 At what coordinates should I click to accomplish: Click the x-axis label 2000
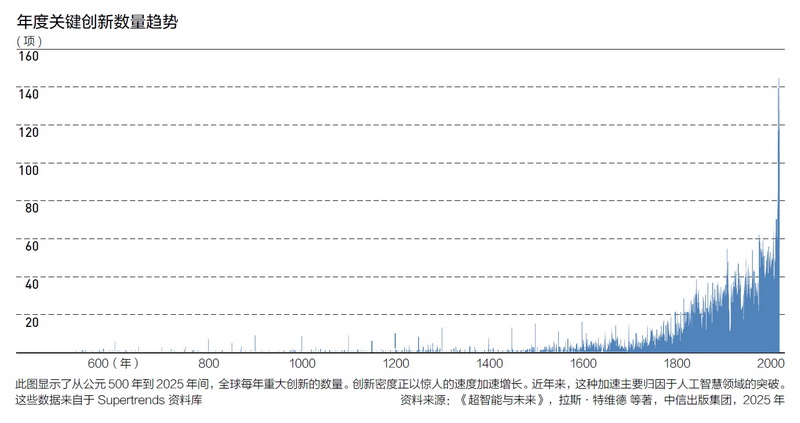(x=770, y=364)
